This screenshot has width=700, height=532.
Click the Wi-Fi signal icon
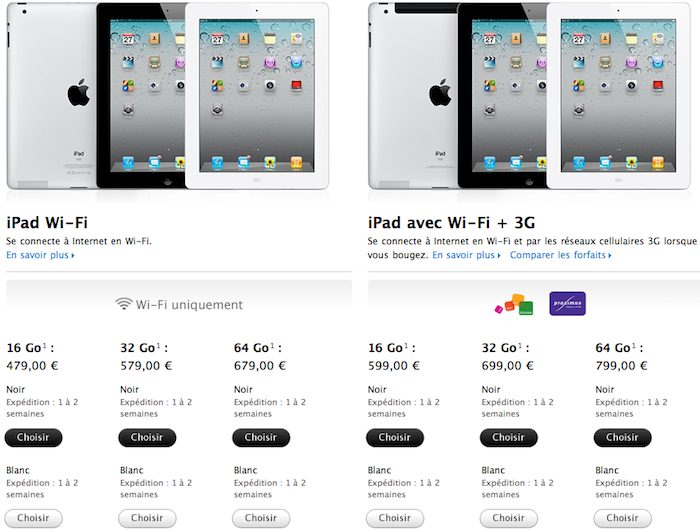point(124,304)
